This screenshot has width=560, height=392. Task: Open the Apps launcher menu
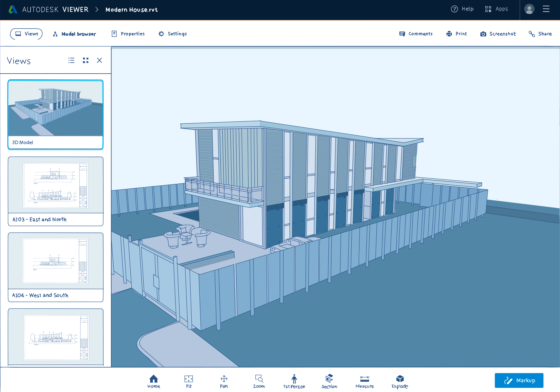496,9
